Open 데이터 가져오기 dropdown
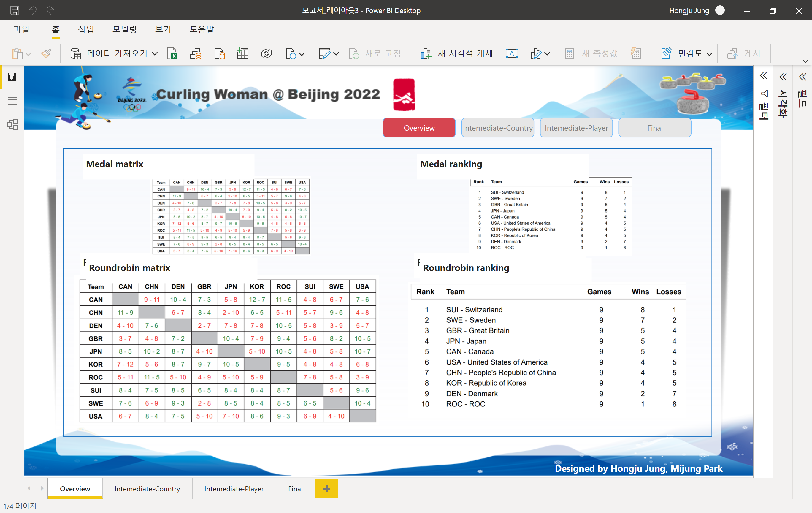This screenshot has width=812, height=513. pos(154,54)
